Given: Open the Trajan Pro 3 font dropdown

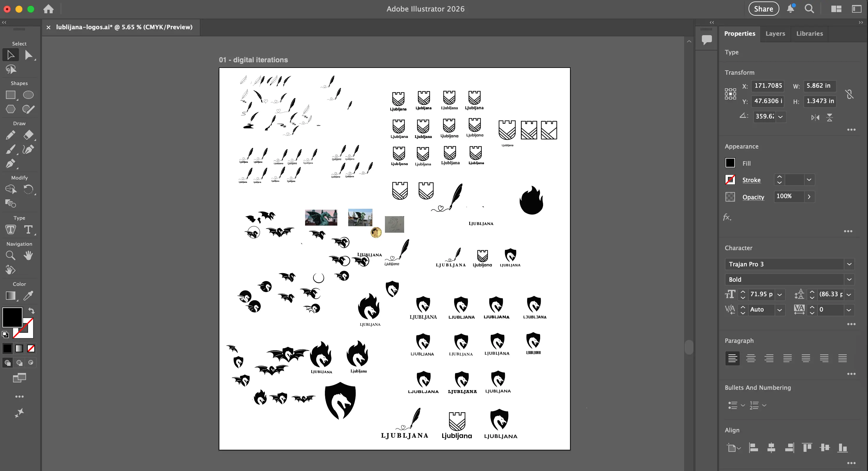Looking at the screenshot, I should click(x=849, y=264).
